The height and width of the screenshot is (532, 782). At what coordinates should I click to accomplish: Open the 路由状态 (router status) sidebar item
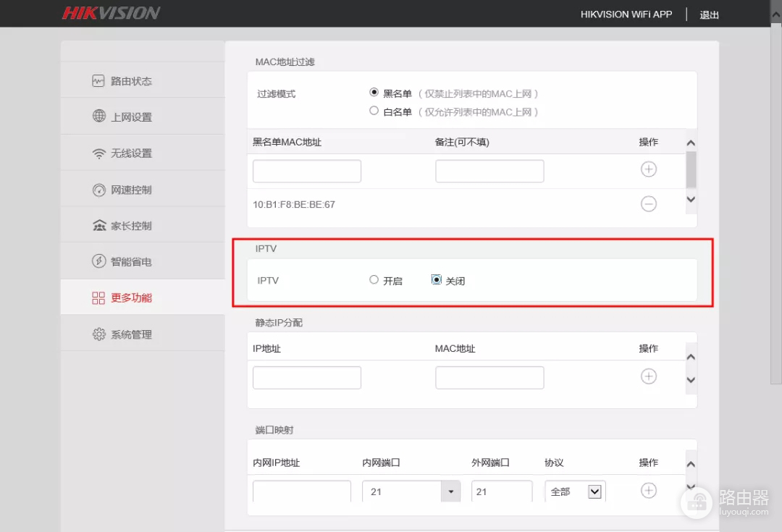[x=125, y=80]
